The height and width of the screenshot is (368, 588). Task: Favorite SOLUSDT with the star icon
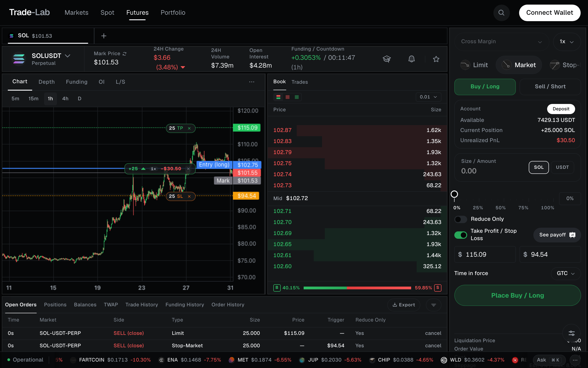click(x=436, y=59)
